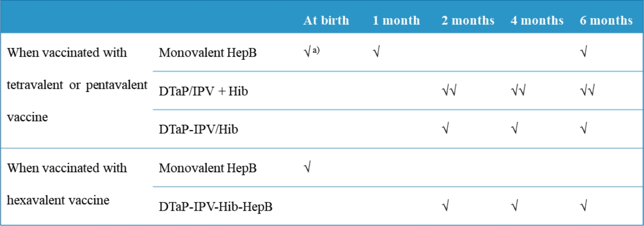Select the 'DTaP-IPV-Hib-HepB' row label

pyautogui.click(x=216, y=207)
